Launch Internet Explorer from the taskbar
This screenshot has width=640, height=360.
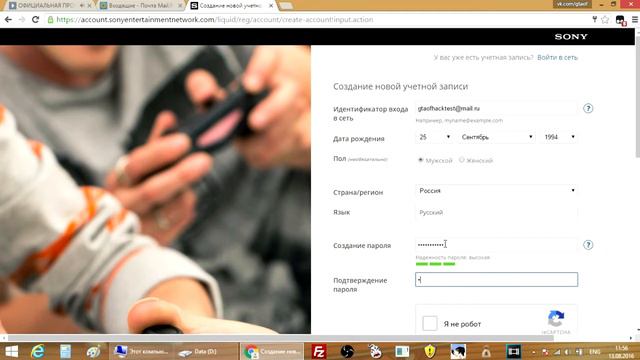[38, 351]
